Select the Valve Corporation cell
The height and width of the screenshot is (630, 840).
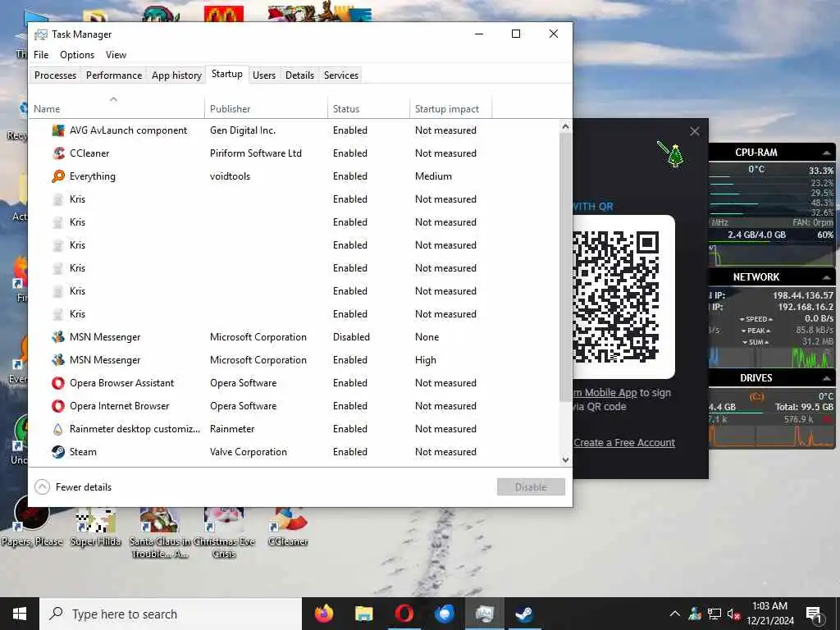click(248, 452)
